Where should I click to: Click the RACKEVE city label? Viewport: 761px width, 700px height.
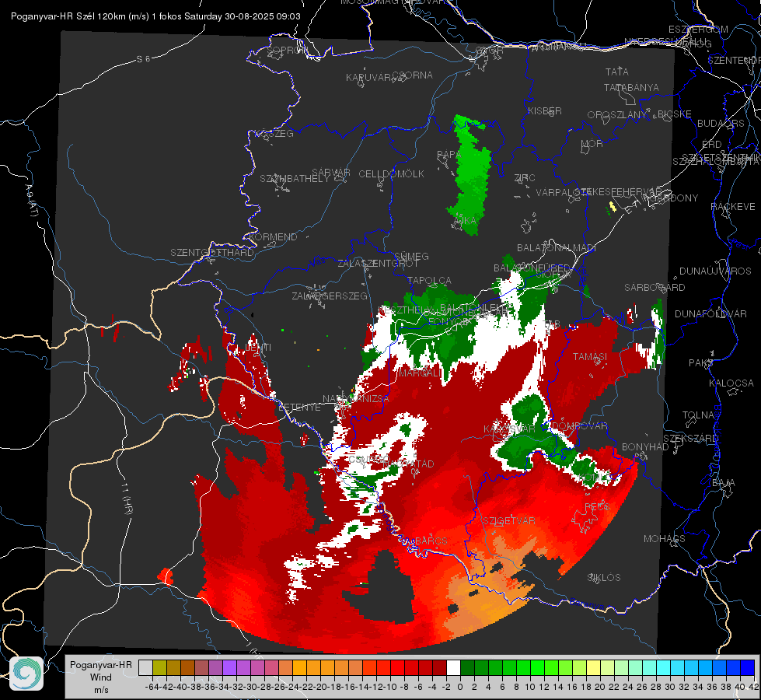point(733,206)
